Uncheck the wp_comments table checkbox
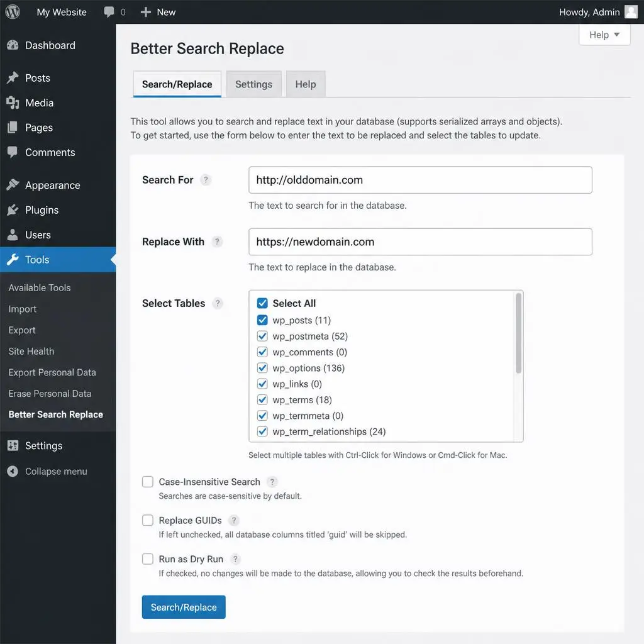The width and height of the screenshot is (644, 644). pos(262,352)
